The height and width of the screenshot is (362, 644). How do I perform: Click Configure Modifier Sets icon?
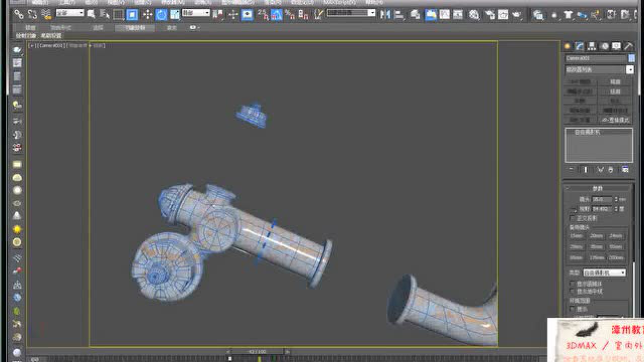(x=625, y=169)
